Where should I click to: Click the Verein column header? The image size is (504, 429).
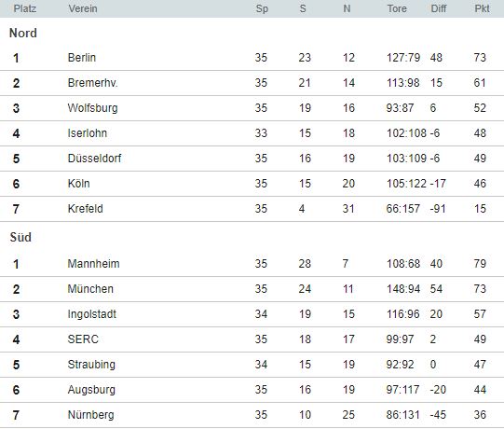83,8
